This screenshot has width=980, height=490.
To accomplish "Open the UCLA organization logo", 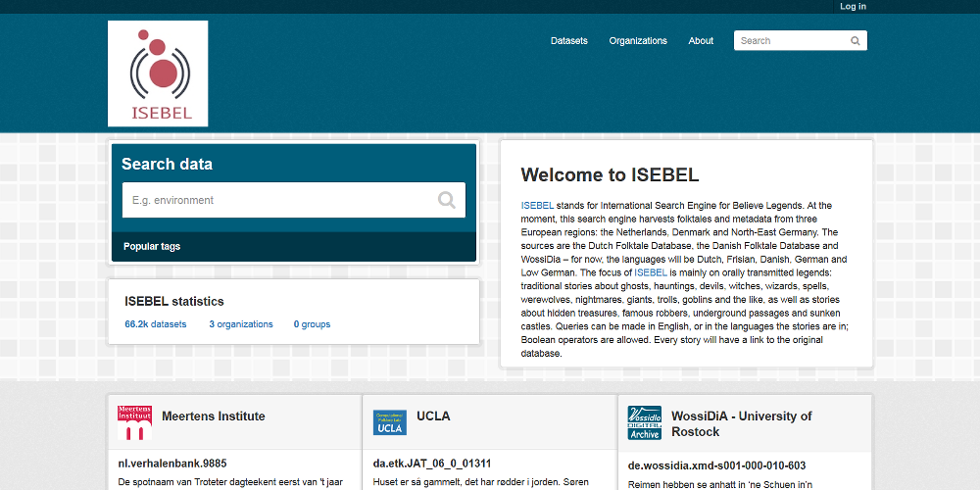I will pos(389,422).
